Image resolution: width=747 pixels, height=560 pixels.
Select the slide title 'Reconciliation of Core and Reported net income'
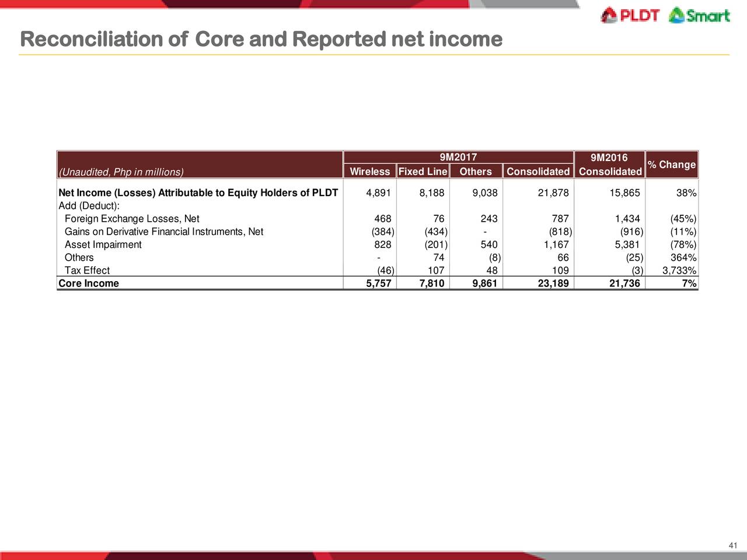coord(261,39)
